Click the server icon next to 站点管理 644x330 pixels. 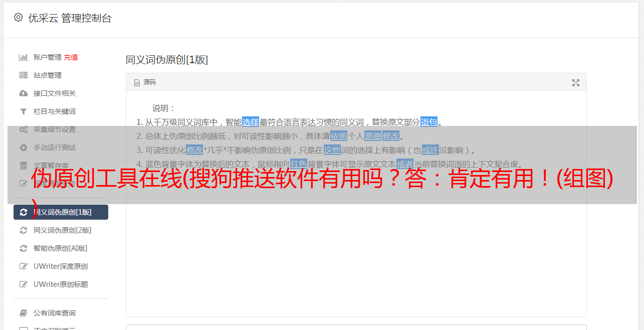(23, 75)
